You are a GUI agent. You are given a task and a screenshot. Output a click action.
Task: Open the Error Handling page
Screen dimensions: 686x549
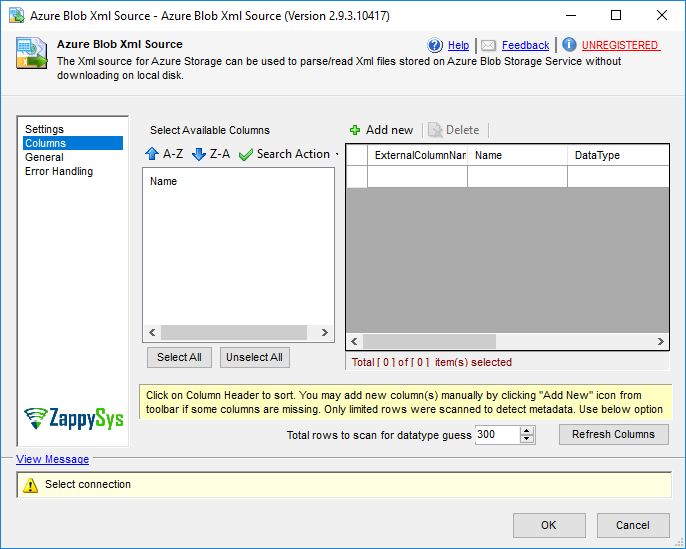pos(59,171)
